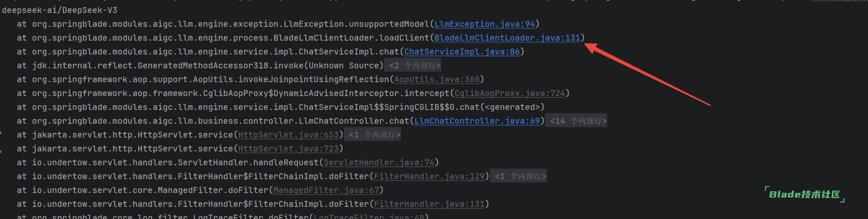This screenshot has width=868, height=219.
Task: Navigate to FilterHandler.java:131
Action: coord(429,204)
